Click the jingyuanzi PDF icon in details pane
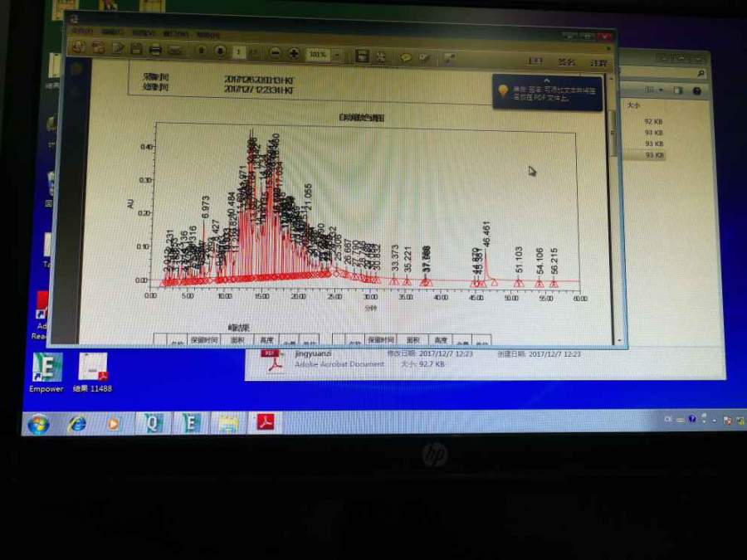Image resolution: width=747 pixels, height=560 pixels. 272,361
